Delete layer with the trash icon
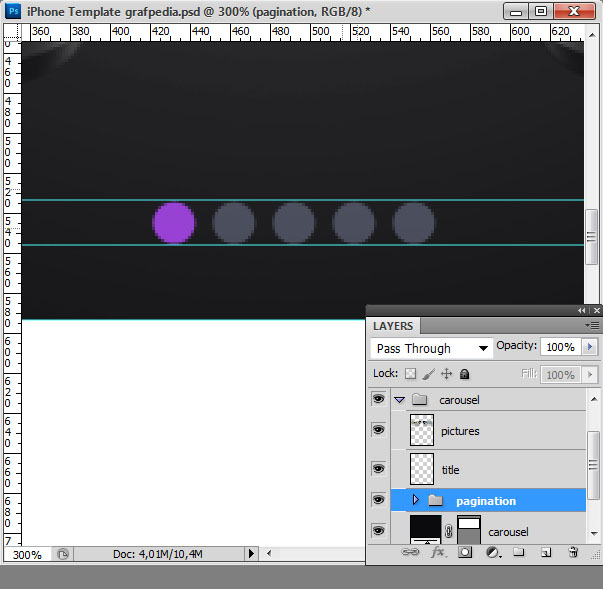The height and width of the screenshot is (589, 603). tap(573, 552)
